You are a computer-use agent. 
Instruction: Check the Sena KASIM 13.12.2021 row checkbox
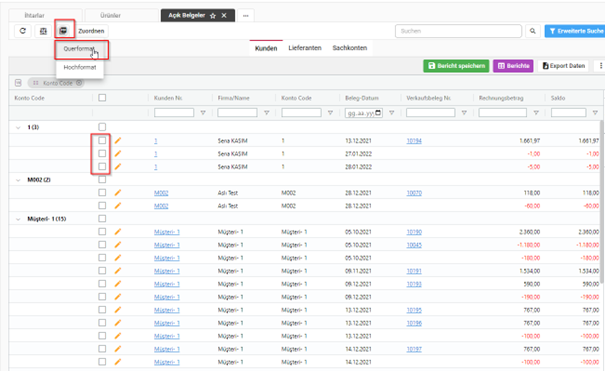pos(102,140)
